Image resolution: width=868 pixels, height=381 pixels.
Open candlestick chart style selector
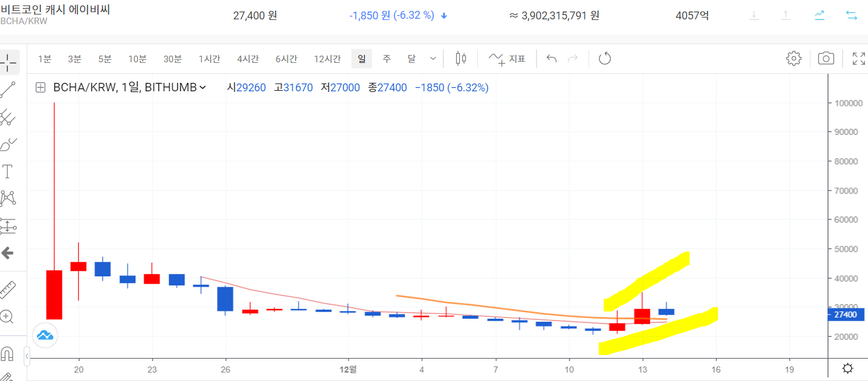click(x=461, y=59)
